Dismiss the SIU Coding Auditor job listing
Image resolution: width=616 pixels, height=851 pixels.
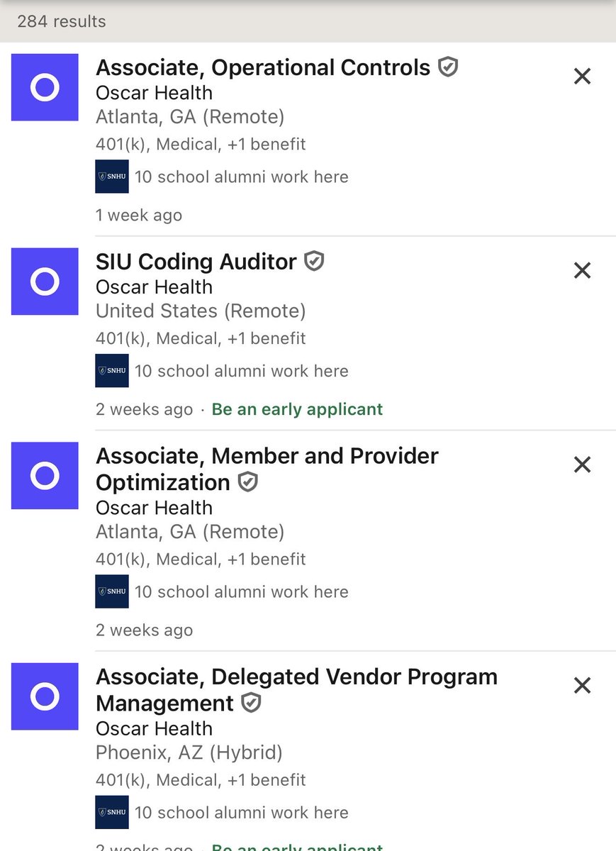tap(582, 270)
